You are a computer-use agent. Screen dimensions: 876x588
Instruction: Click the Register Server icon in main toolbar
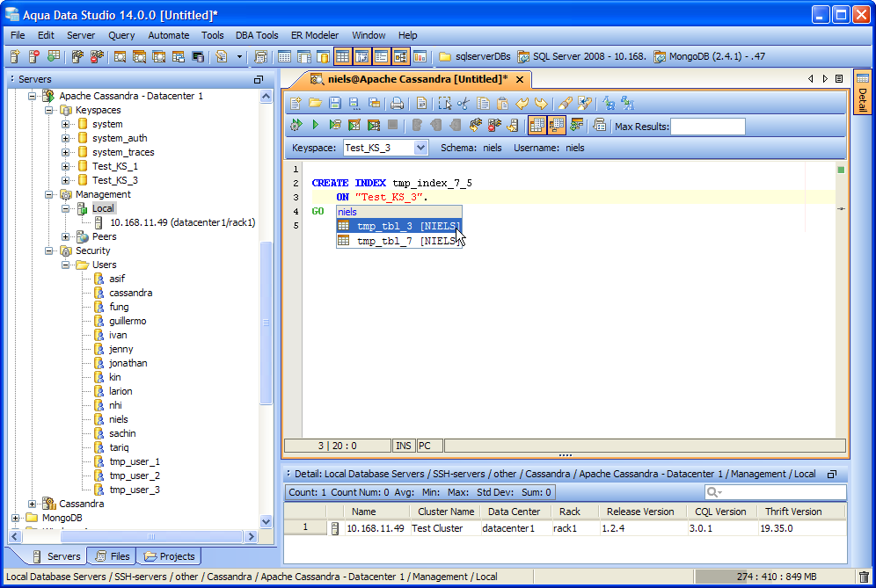(15, 56)
